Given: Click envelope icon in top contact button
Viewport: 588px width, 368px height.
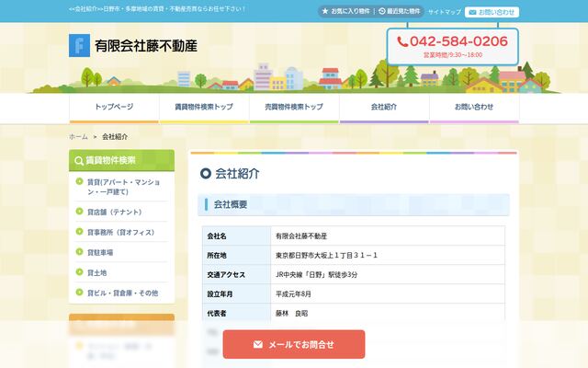Looking at the screenshot, I should 472,12.
